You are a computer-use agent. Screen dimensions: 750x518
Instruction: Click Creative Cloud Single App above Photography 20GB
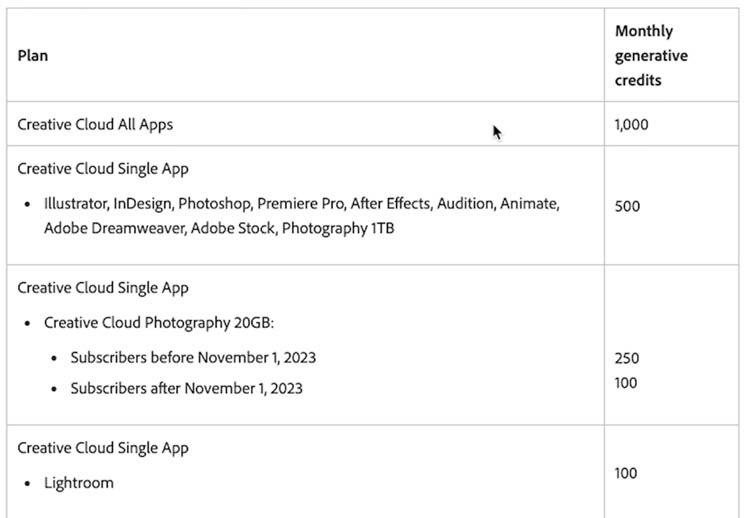(103, 288)
